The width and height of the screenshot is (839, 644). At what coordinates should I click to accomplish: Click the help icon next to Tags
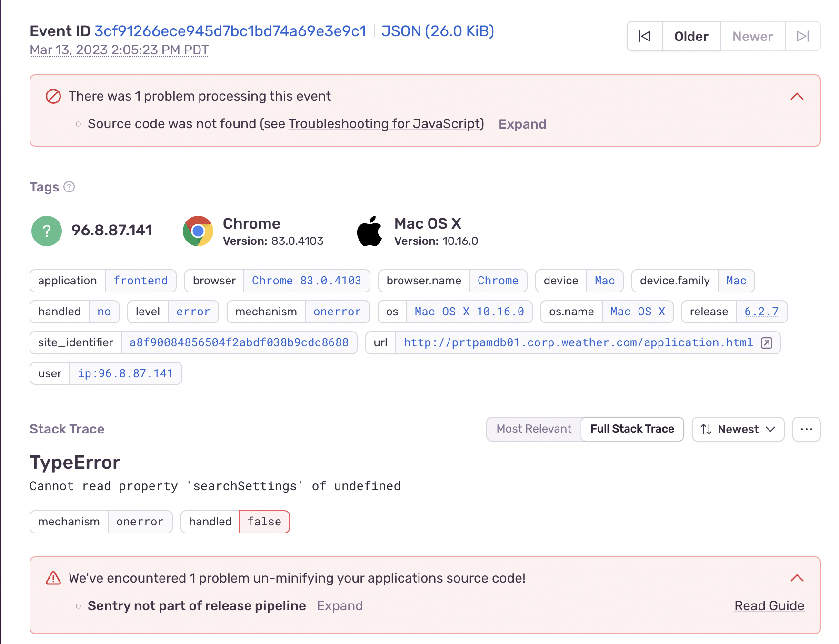(69, 187)
